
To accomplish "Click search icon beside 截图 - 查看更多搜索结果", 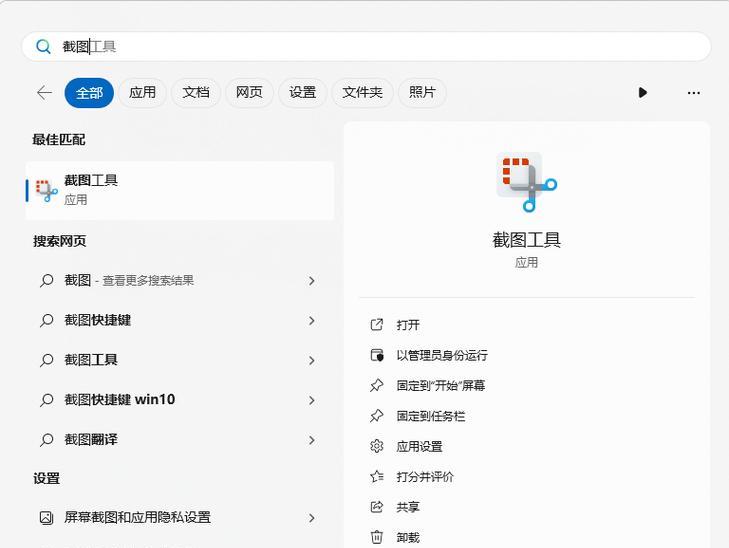I will pyautogui.click(x=46, y=281).
